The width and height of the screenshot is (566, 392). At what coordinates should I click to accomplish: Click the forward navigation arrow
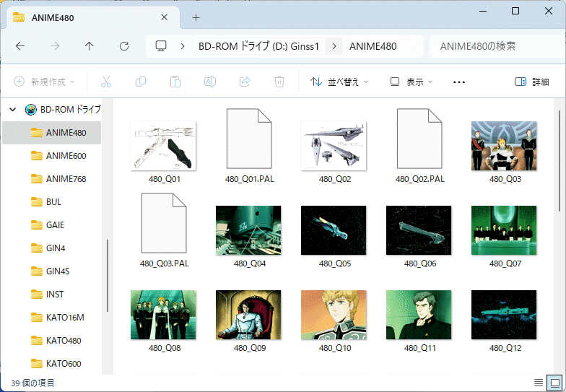point(55,46)
